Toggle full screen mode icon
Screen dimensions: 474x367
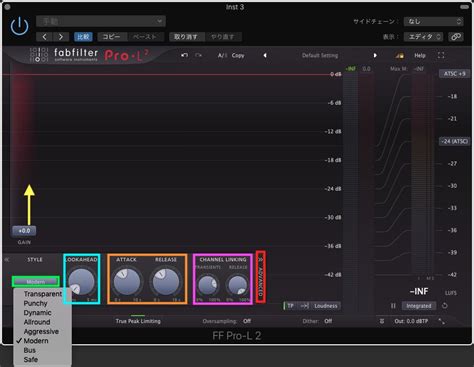pos(441,55)
